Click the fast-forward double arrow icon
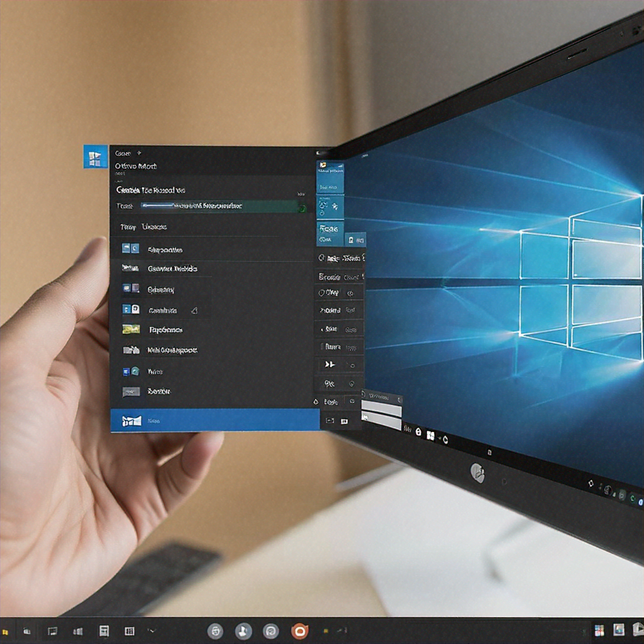Viewport: 644px width, 644px height. [330, 364]
